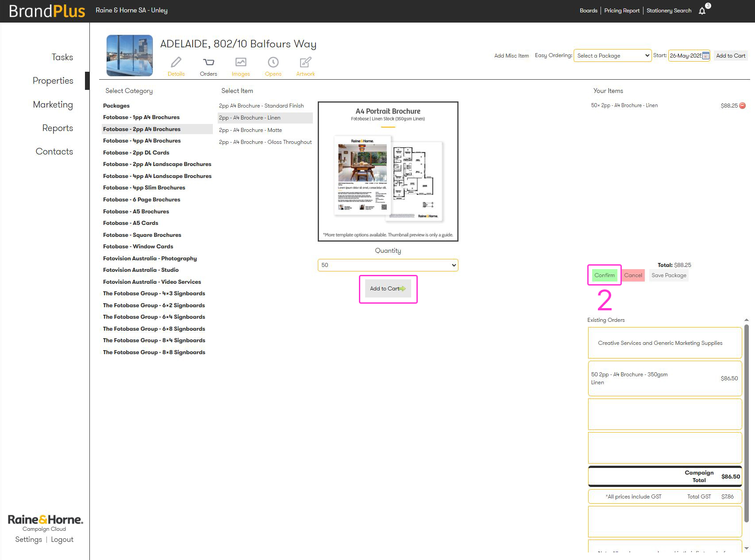
Task: Select Fotobase - 6 Page Brochures
Action: [142, 200]
